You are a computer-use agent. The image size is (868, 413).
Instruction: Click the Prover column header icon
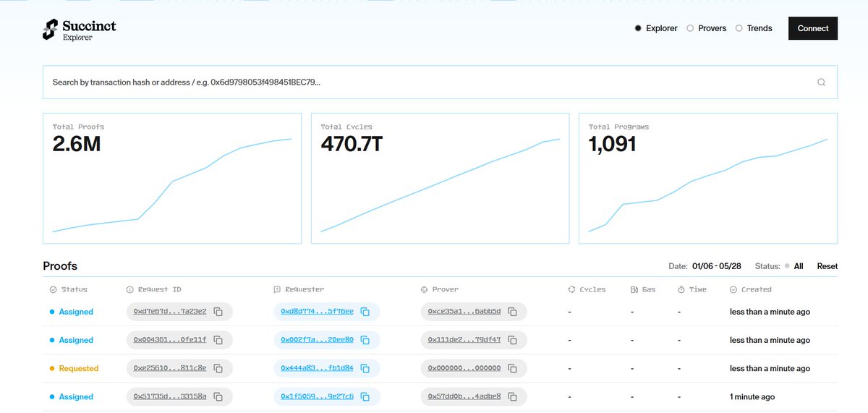pyautogui.click(x=424, y=289)
